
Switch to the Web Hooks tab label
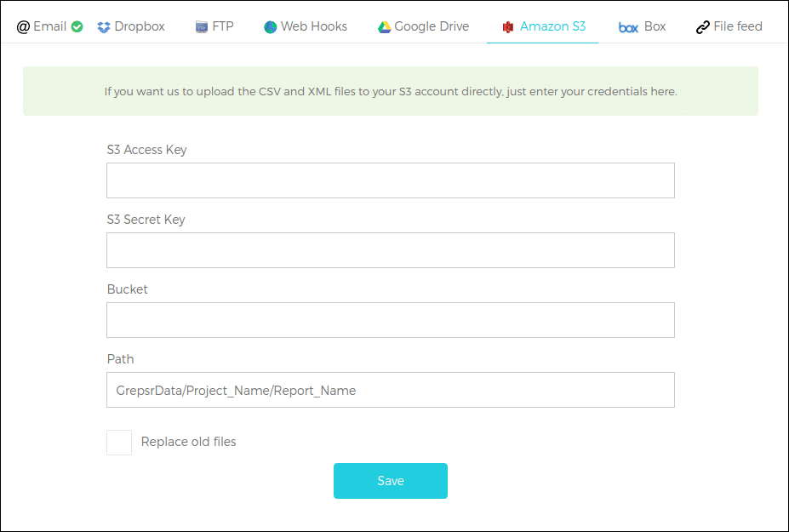click(313, 26)
